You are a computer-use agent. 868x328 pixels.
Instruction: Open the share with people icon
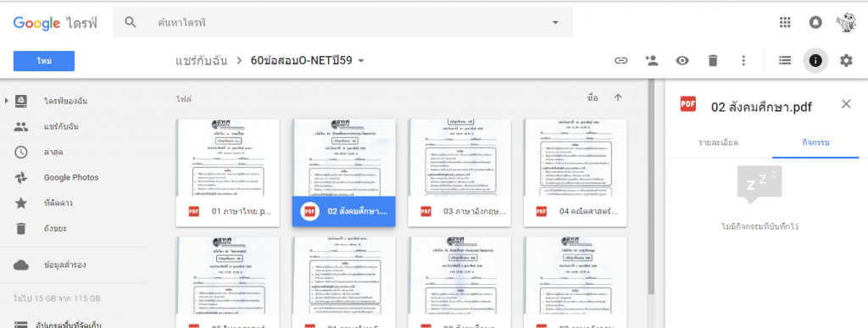[652, 61]
